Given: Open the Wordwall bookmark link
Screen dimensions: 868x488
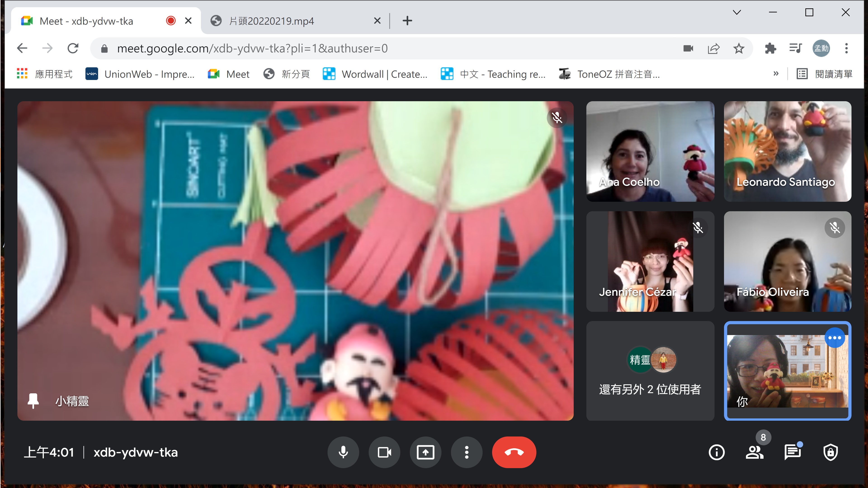Looking at the screenshot, I should click(375, 74).
